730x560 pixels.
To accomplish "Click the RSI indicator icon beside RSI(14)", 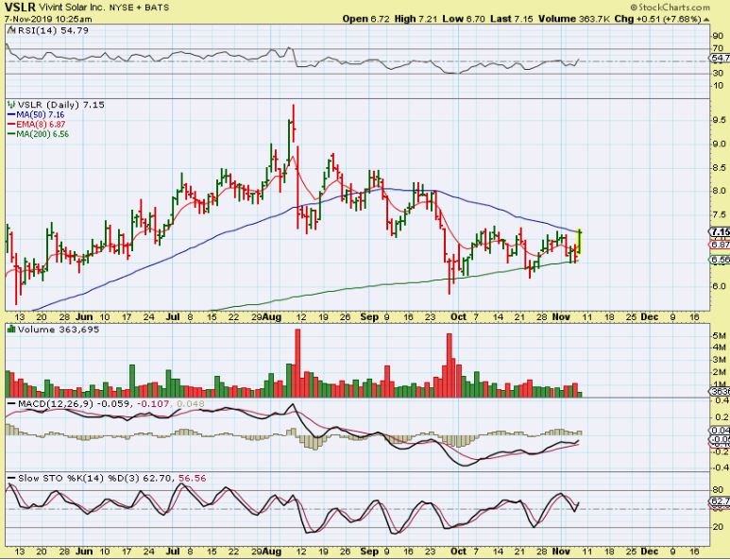I will [x=11, y=30].
